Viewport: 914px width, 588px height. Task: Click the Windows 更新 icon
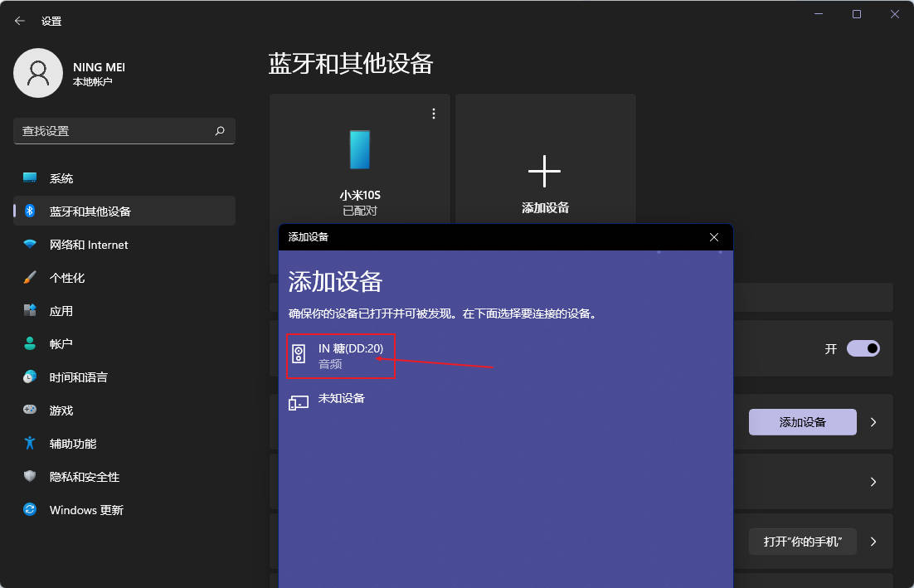[28, 509]
